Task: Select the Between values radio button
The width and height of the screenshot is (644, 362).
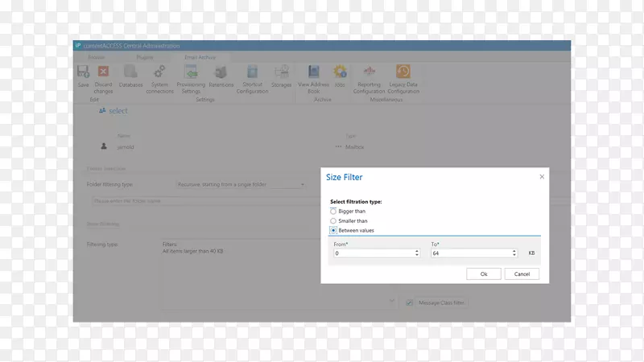Action: 333,230
